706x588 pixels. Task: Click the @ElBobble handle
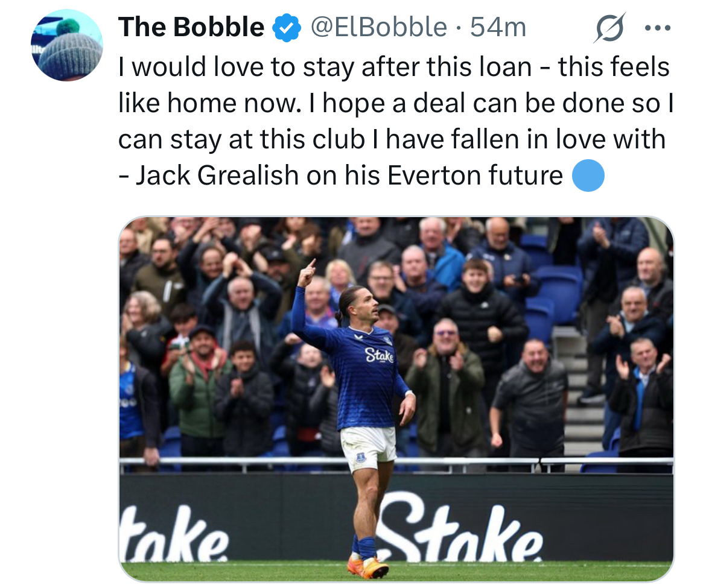click(x=379, y=28)
